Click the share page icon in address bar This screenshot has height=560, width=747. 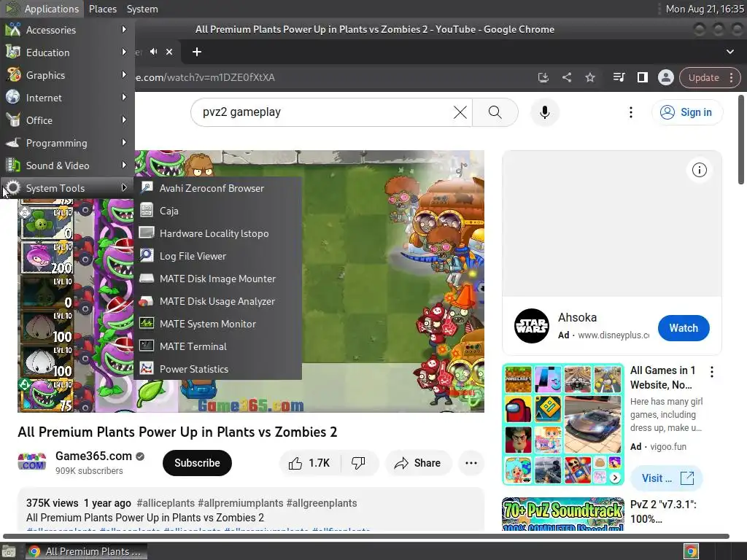tap(566, 77)
